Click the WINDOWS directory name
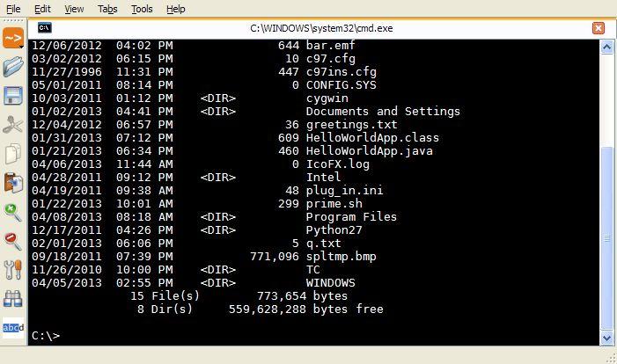 (331, 283)
